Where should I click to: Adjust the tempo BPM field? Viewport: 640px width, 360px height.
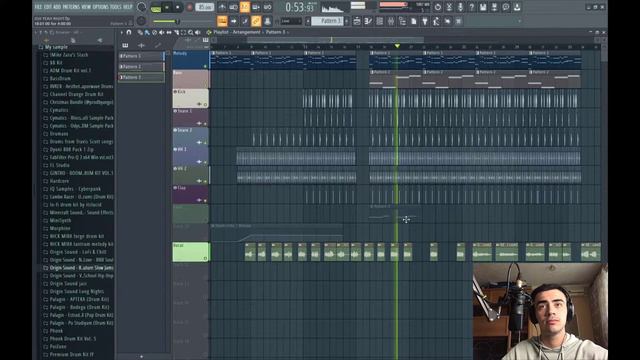204,7
